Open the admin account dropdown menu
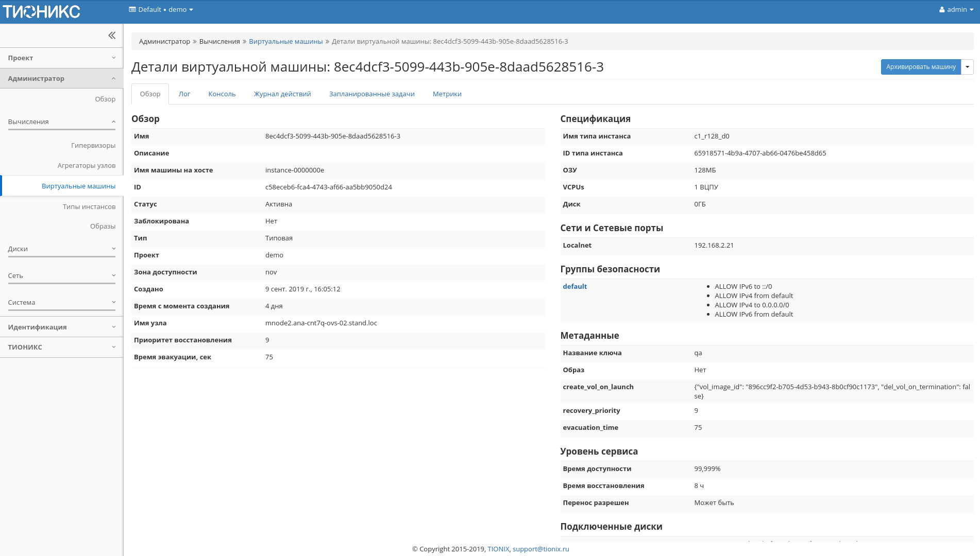The width and height of the screenshot is (980, 556). coord(957,9)
